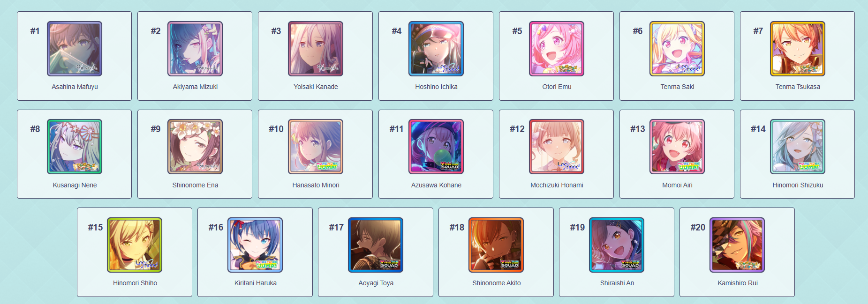Select the Kusanagi Nene card icon

coord(75,147)
